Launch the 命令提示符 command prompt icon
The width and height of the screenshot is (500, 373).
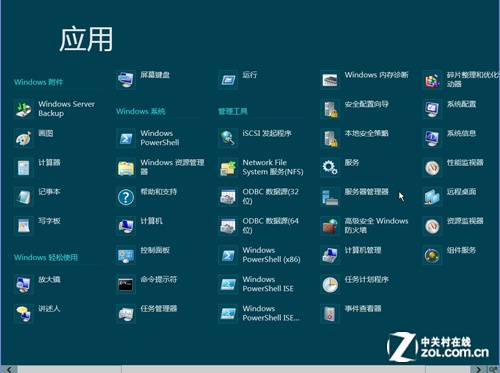tap(126, 284)
